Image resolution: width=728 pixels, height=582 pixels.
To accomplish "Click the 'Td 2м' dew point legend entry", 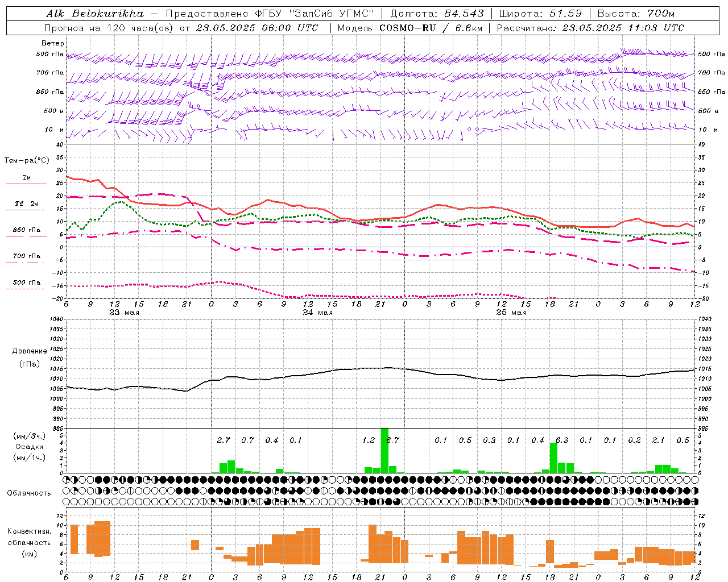I will (27, 203).
